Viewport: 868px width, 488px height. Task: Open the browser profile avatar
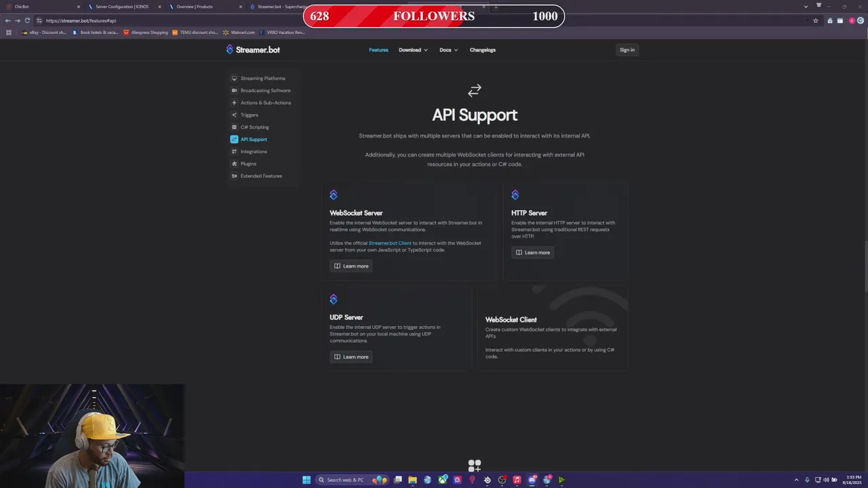(852, 20)
